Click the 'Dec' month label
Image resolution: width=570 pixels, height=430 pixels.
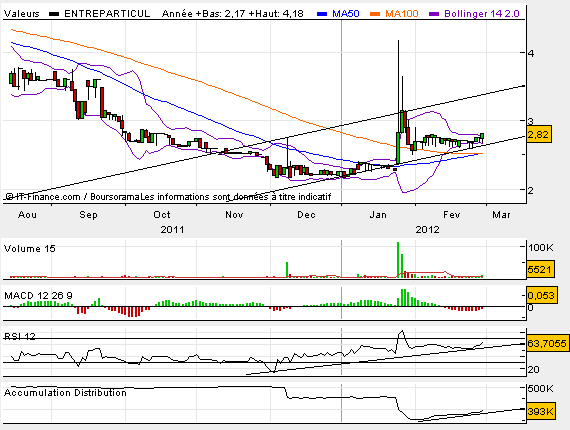(306, 215)
